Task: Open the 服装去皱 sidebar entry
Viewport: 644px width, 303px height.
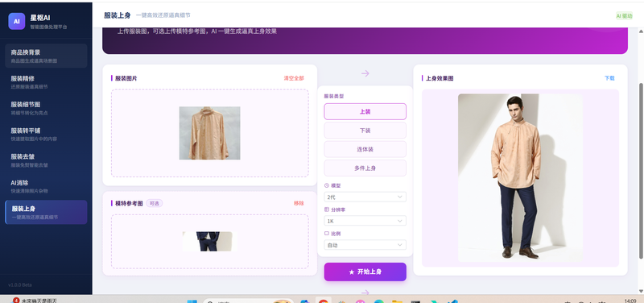Action: pos(46,160)
